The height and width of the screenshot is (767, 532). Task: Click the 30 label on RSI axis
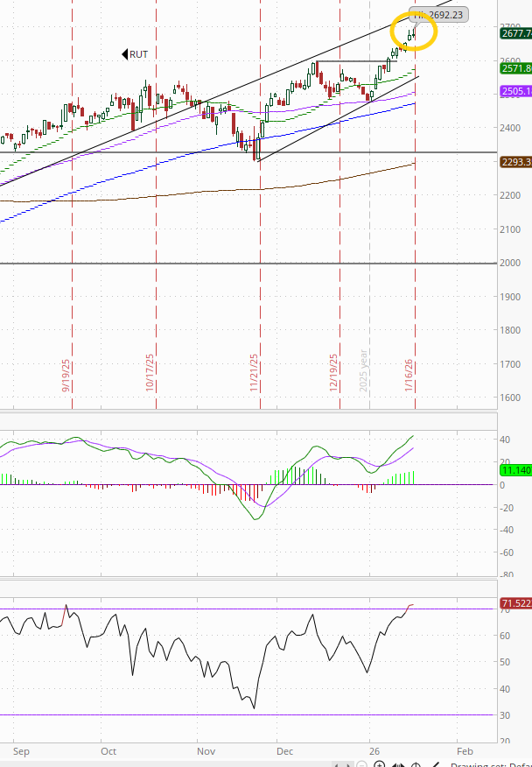point(505,715)
